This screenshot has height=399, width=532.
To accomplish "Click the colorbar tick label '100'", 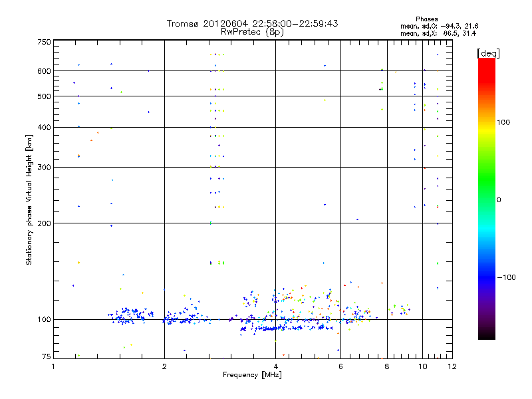I will coord(503,122).
